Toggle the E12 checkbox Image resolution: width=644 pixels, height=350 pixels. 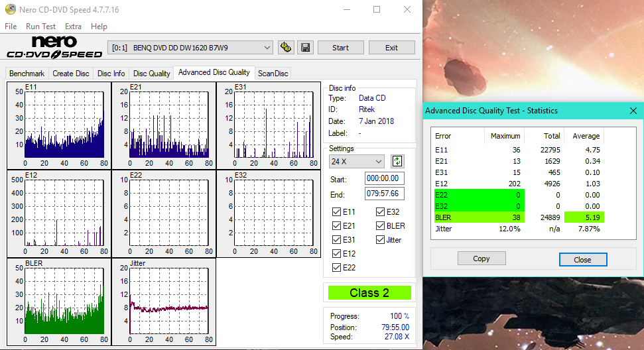click(x=336, y=254)
